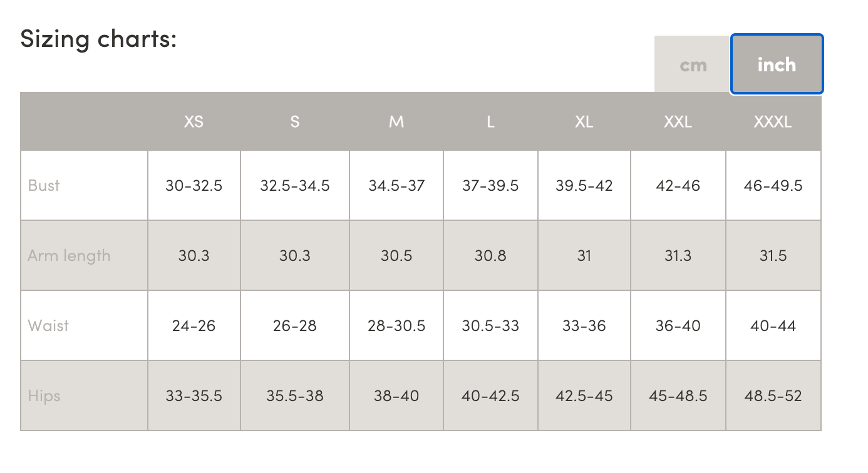Select the inch unit toggle

coord(777,65)
